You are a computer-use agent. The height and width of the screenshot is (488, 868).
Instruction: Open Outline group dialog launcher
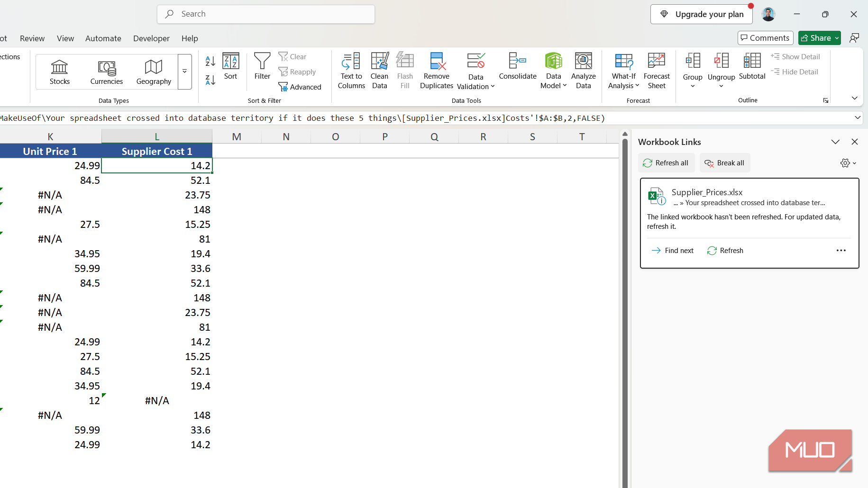(x=826, y=100)
